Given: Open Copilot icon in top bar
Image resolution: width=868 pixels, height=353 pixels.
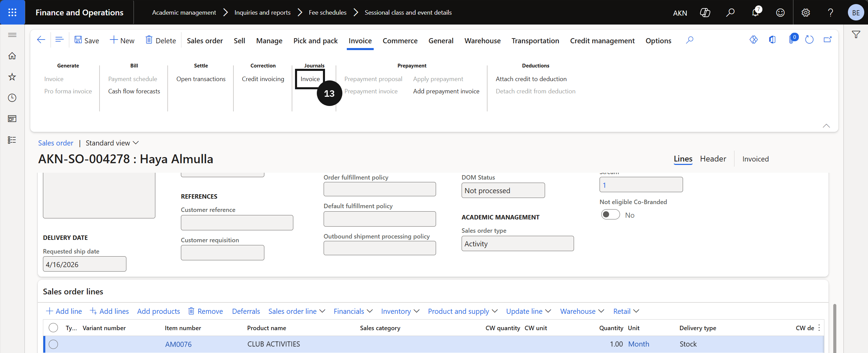Looking at the screenshot, I should point(705,13).
